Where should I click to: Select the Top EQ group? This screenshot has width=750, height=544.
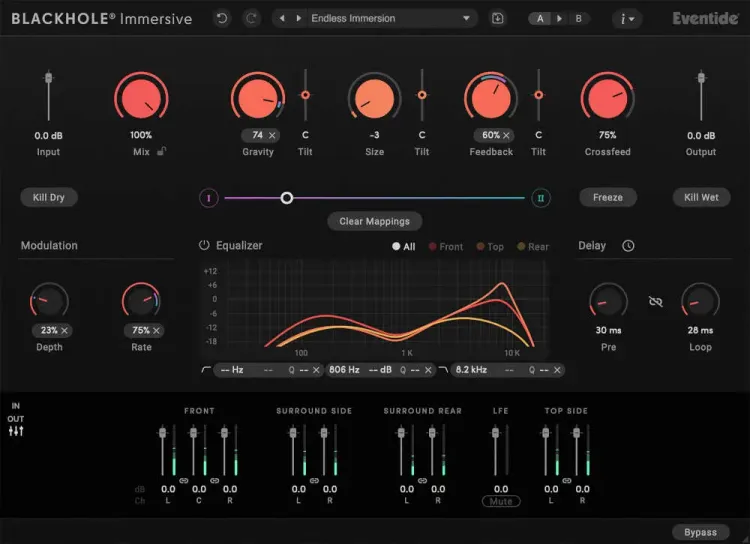point(490,246)
